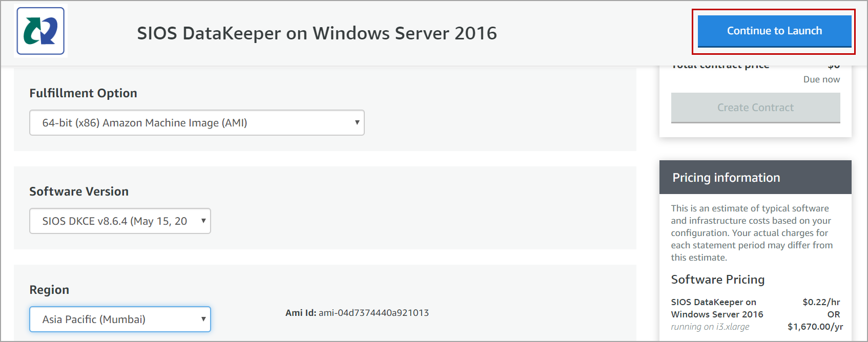
Task: Click the Software Version section heading
Action: 79,191
